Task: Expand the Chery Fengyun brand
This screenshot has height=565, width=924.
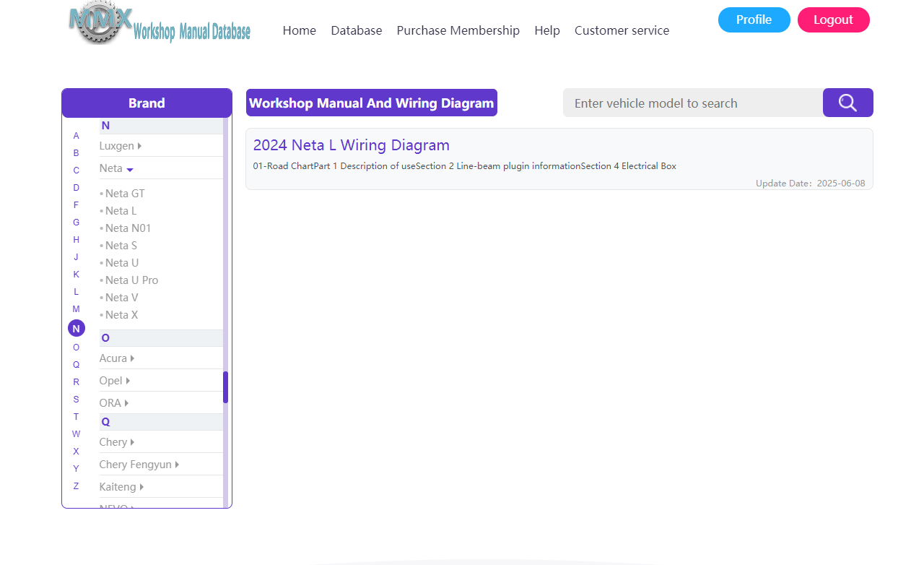Action: click(x=139, y=465)
